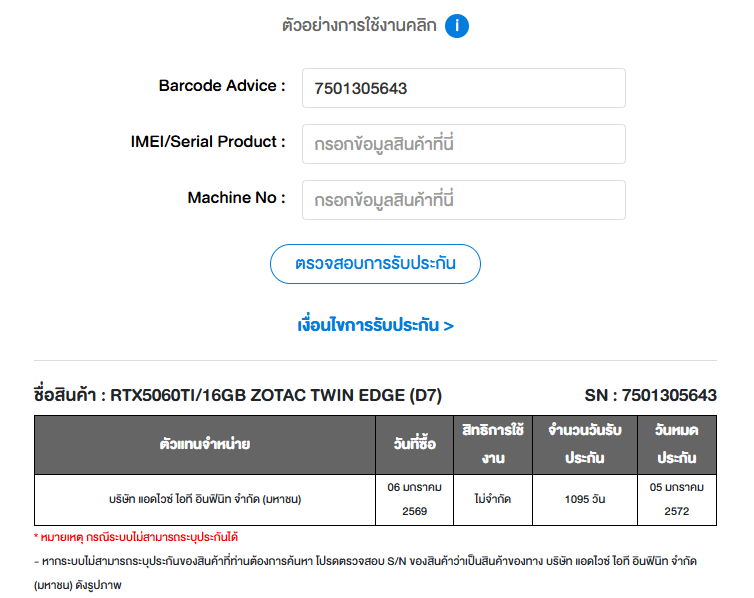Click the Machine No input field
This screenshot has height=598, width=754.
[463, 200]
